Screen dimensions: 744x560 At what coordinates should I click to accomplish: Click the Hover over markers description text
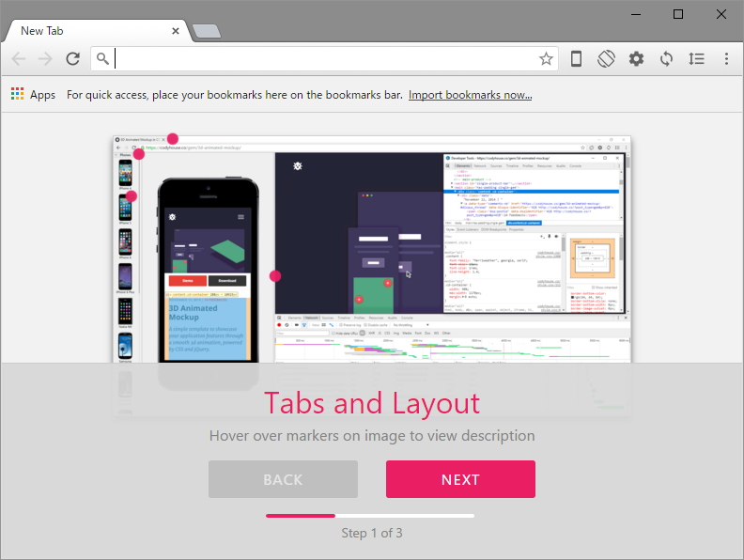click(x=372, y=436)
